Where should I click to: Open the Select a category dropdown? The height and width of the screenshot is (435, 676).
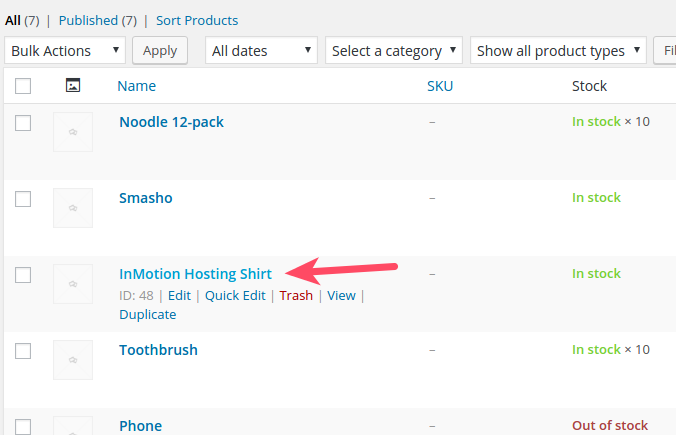click(x=395, y=50)
